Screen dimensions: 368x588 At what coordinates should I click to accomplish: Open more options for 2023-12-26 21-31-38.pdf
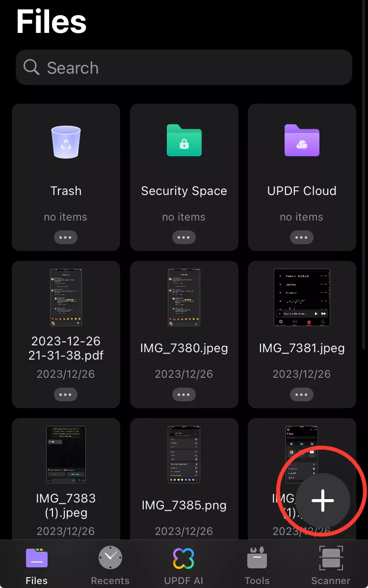(66, 394)
